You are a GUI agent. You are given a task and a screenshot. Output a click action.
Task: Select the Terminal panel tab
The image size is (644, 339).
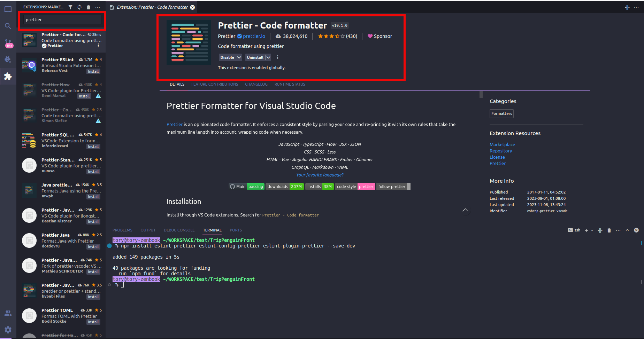click(x=212, y=230)
